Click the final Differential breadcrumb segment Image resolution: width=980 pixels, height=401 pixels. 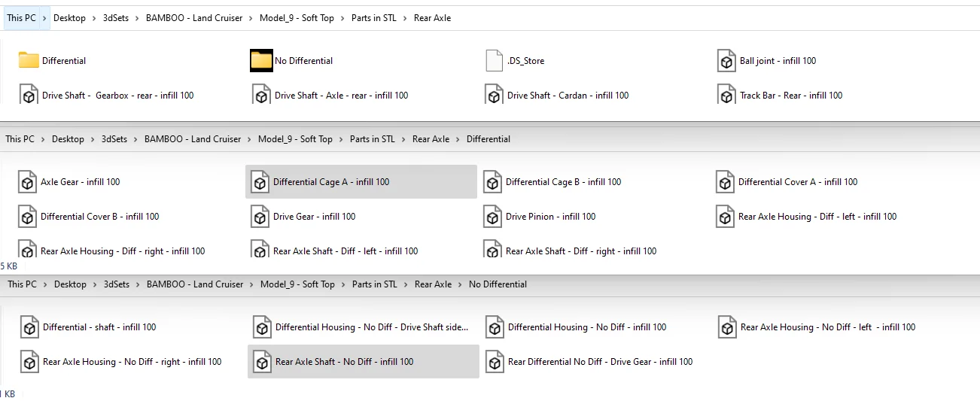[x=488, y=139]
